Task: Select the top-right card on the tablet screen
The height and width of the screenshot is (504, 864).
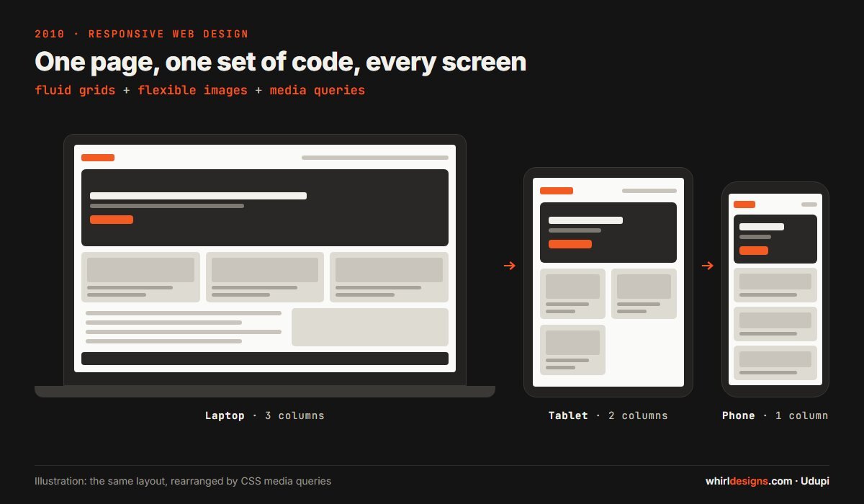Action: (x=644, y=294)
